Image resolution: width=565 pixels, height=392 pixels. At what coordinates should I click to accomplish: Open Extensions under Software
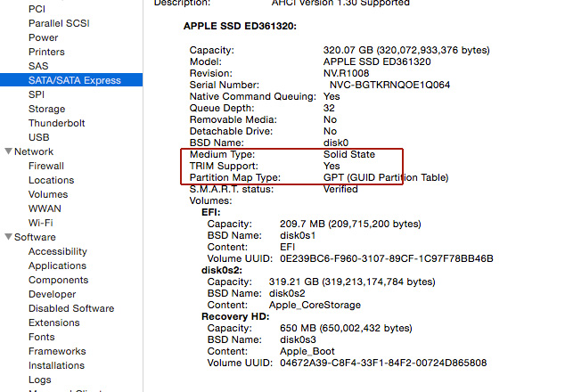[54, 323]
